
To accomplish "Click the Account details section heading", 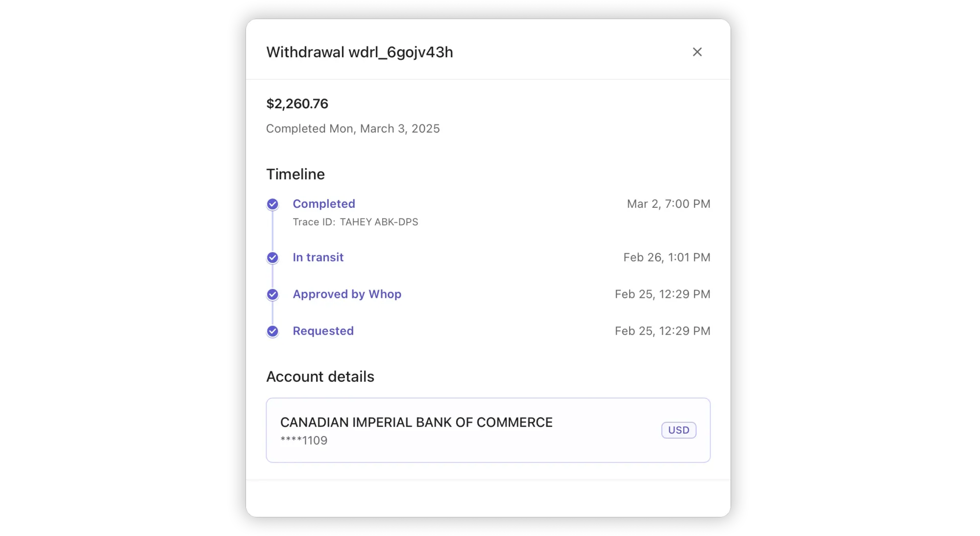I will (320, 377).
